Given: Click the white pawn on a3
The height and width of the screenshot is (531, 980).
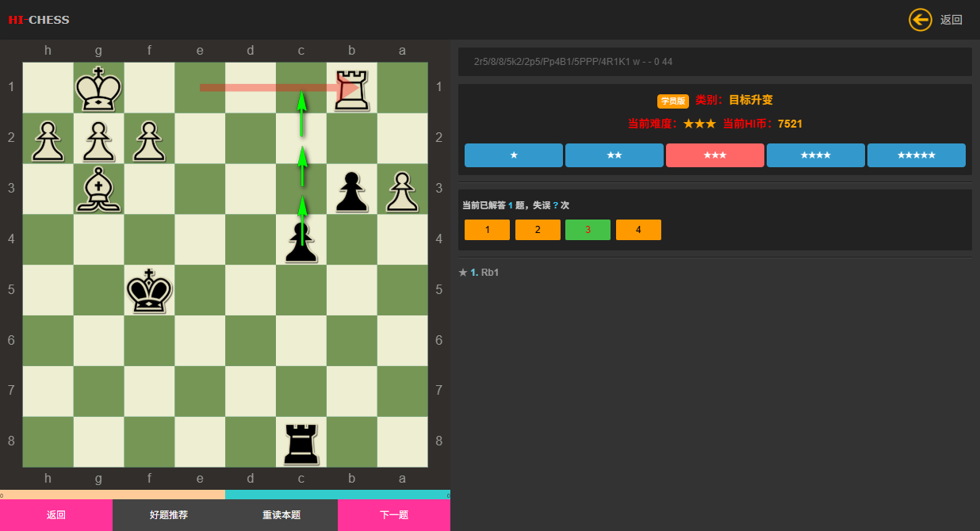Looking at the screenshot, I should coord(402,189).
